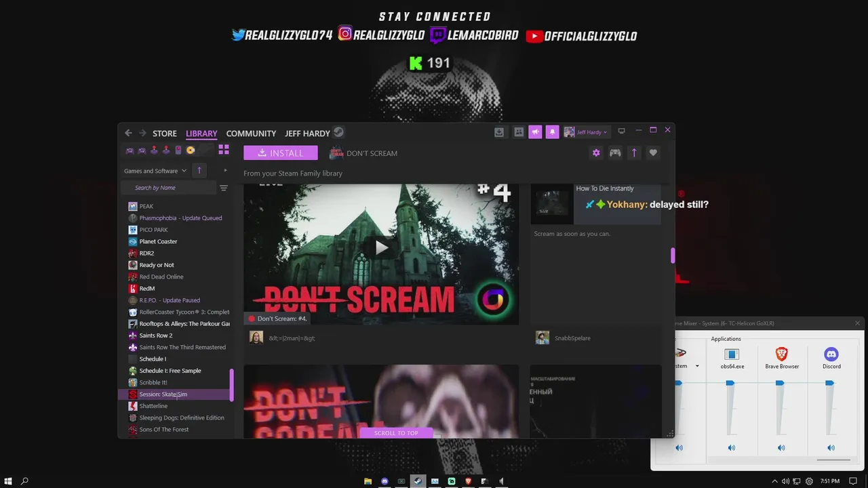This screenshot has height=488, width=868.
Task: Open the How To Die Instantly guide
Action: point(605,188)
